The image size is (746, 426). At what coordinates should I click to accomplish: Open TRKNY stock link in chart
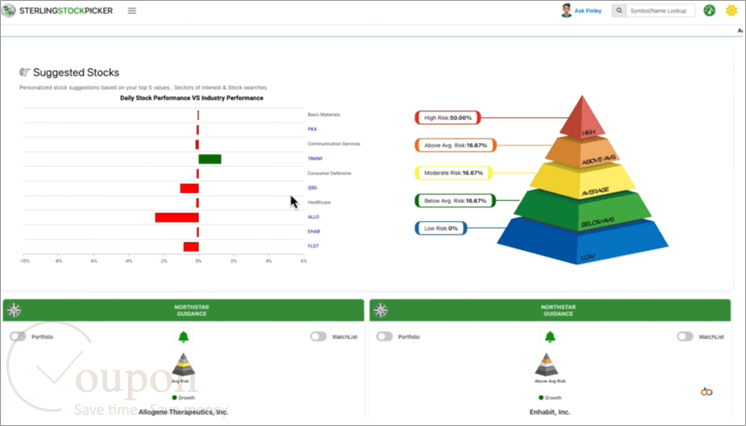(x=315, y=159)
